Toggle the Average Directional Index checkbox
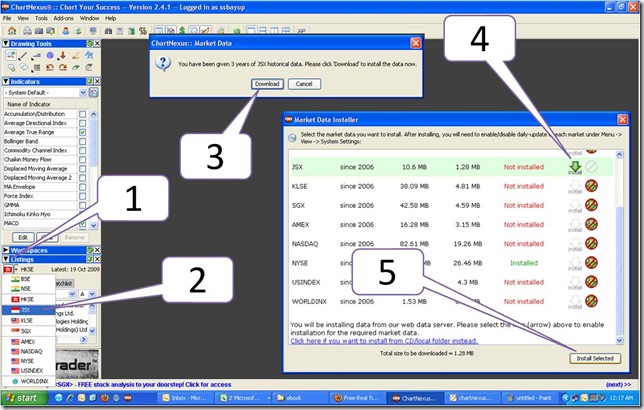The width and height of the screenshot is (644, 410). click(x=83, y=123)
